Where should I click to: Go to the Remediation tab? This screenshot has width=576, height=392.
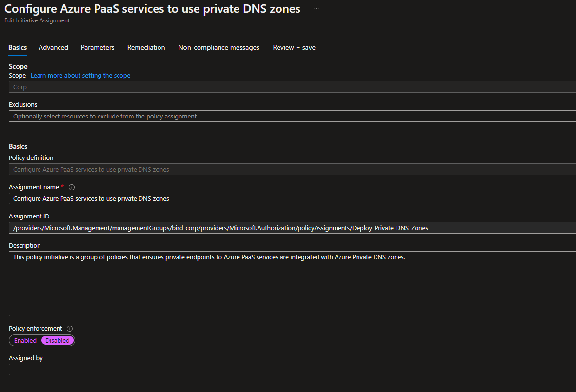[146, 47]
